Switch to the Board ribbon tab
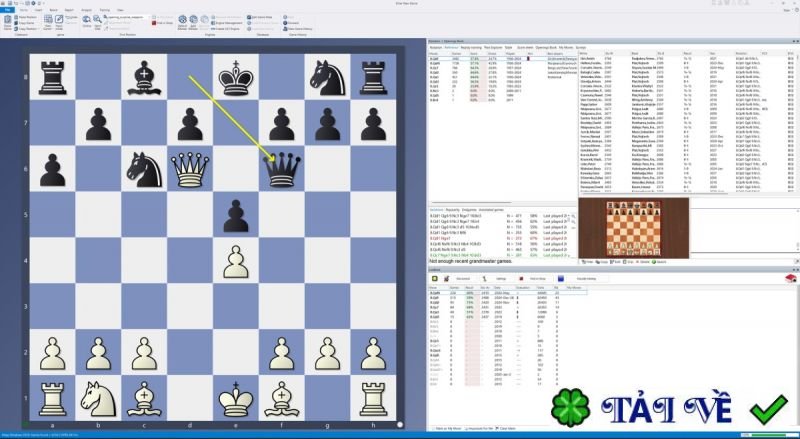Image resolution: width=800 pixels, height=439 pixels. tap(54, 10)
